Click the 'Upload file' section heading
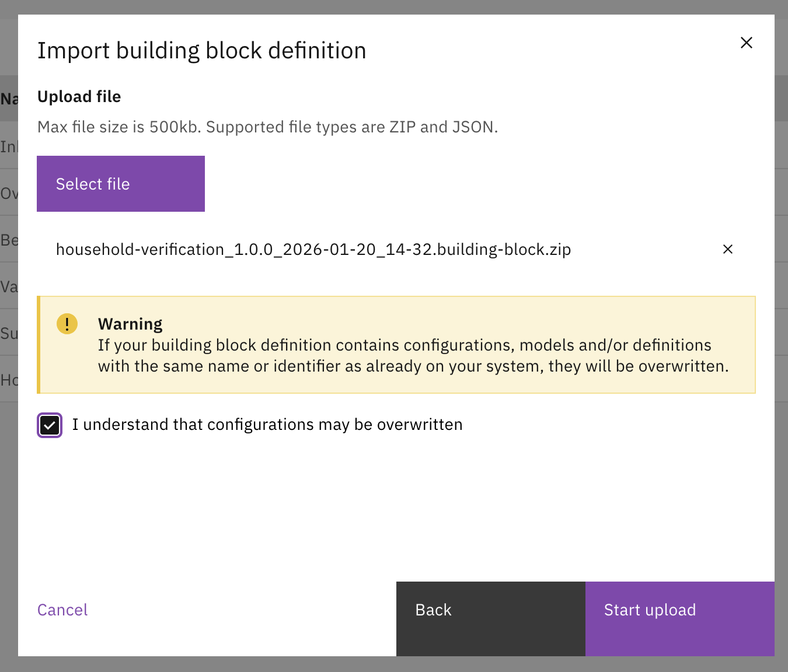 coord(79,97)
